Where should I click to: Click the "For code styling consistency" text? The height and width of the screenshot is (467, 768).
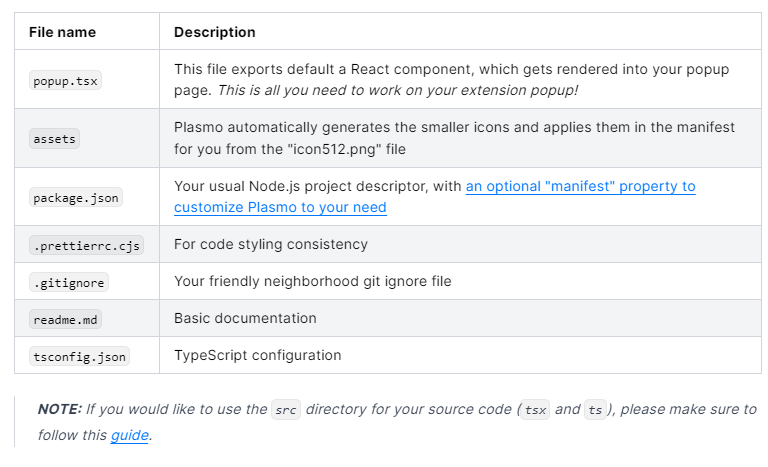click(271, 244)
